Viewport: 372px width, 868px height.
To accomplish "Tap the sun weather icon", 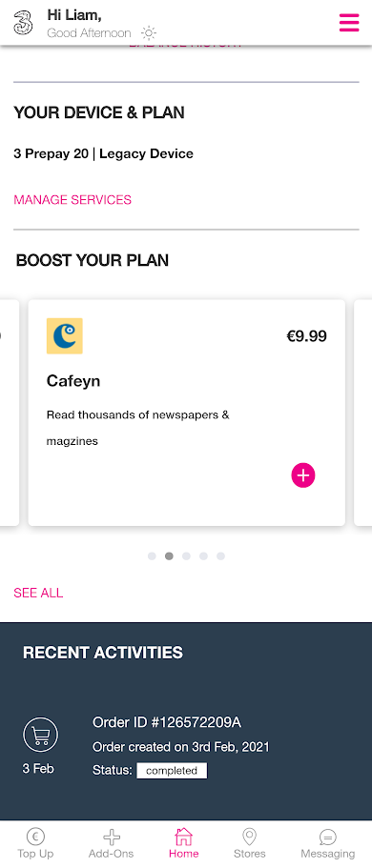I will click(149, 33).
